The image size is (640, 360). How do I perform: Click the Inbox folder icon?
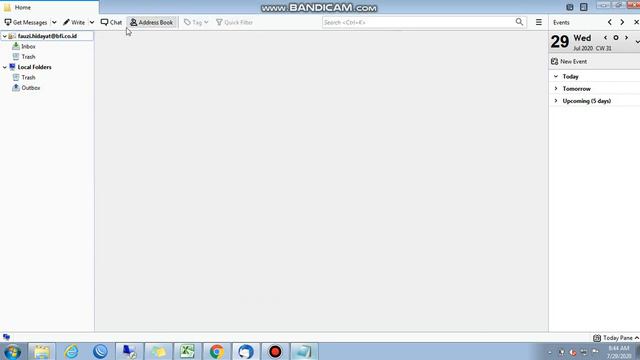[x=16, y=46]
